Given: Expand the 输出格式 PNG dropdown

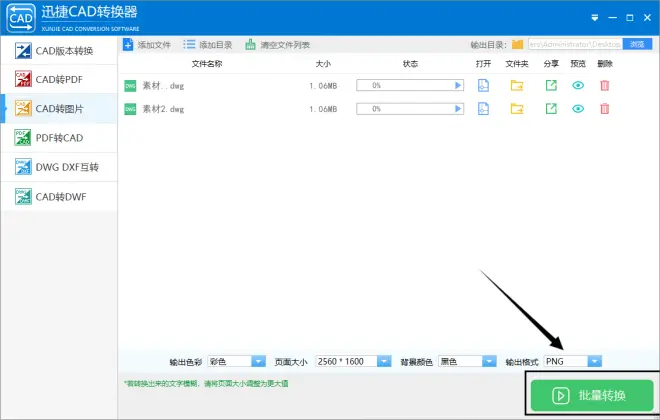Looking at the screenshot, I should click(x=594, y=361).
